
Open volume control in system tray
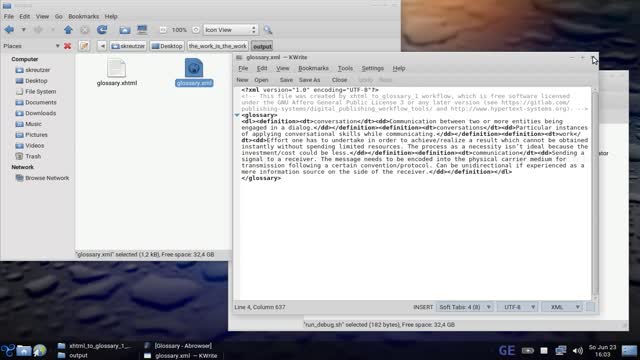tap(577, 351)
